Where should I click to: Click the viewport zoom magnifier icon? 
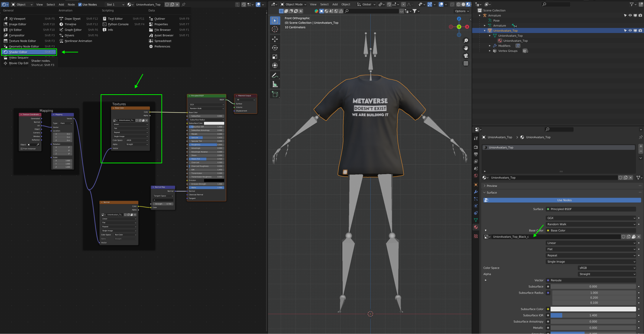(466, 40)
